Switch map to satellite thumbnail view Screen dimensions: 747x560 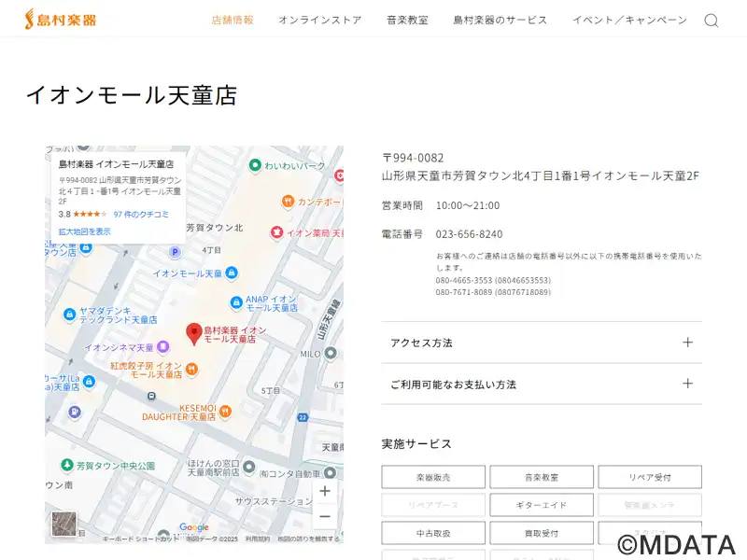pos(63,524)
